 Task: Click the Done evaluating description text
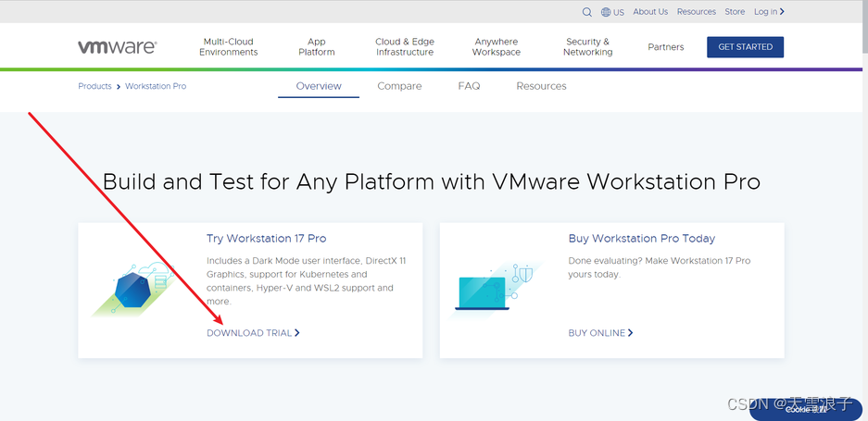click(660, 267)
